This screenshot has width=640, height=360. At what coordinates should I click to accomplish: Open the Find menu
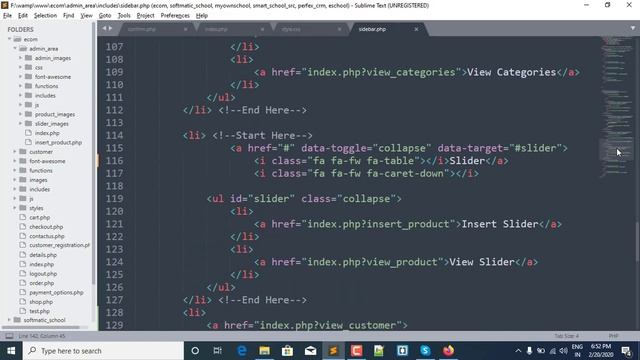[x=69, y=16]
